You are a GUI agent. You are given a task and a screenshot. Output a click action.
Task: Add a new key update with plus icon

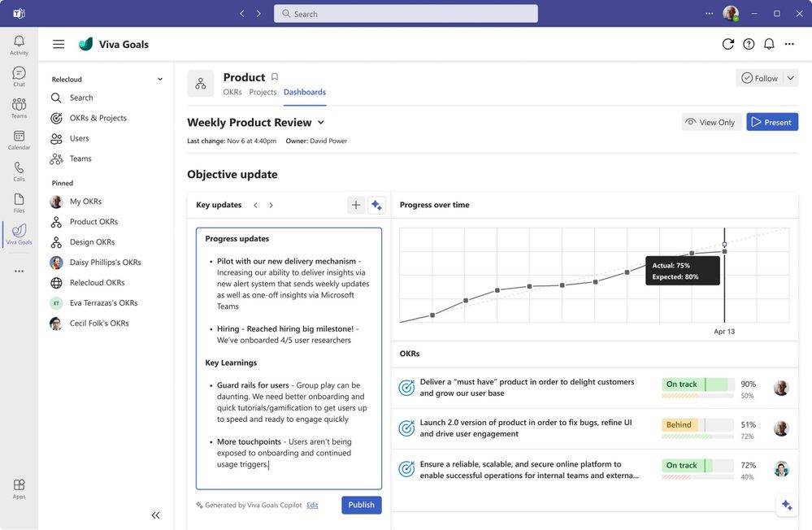[x=356, y=205]
